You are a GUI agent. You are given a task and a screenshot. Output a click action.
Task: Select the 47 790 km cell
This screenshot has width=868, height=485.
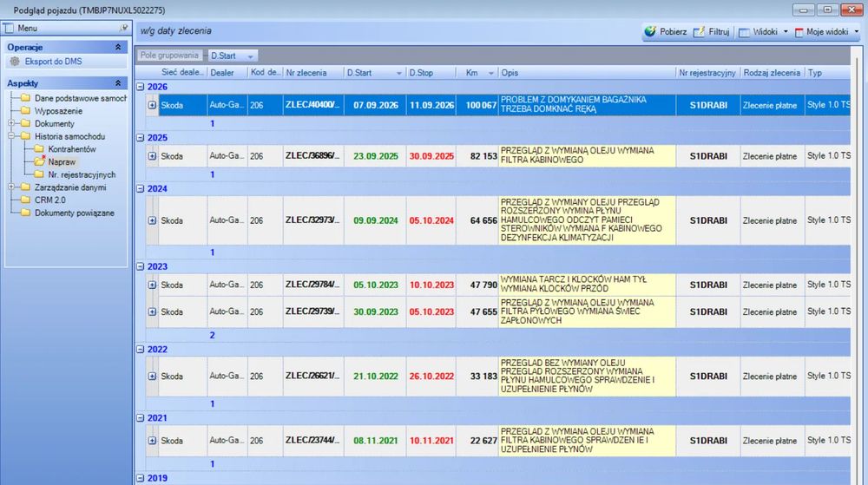pos(477,285)
